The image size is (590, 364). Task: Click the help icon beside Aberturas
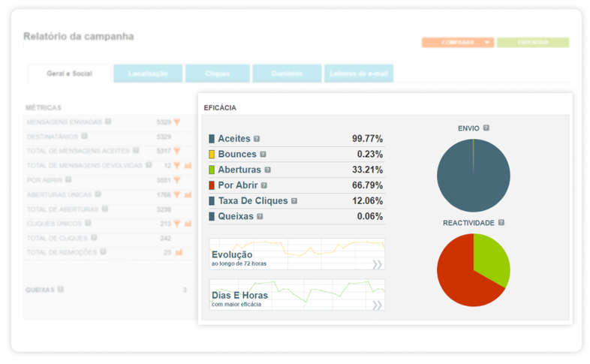(267, 170)
